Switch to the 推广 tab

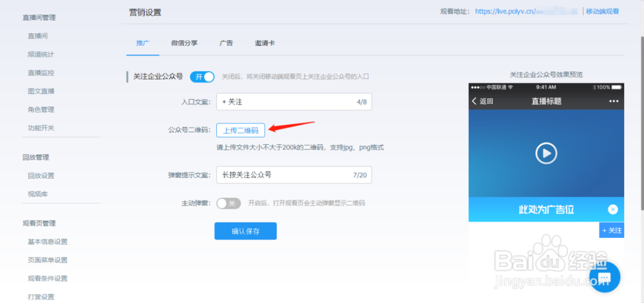(142, 43)
